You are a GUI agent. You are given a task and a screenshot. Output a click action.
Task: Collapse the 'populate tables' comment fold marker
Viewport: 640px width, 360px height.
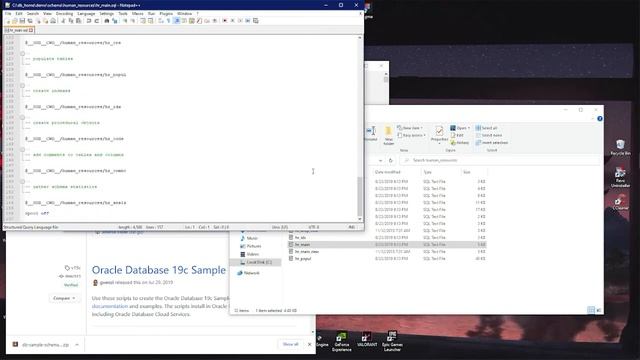22,53
